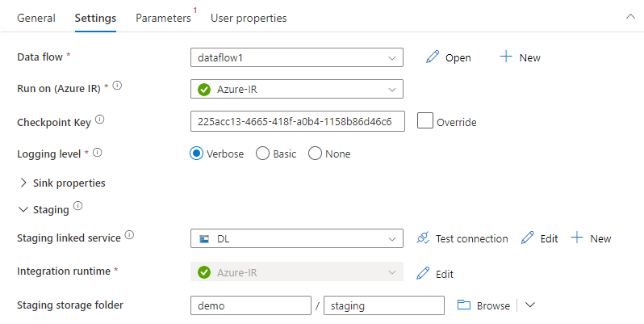Screen dimensions: 644x324
Task: Open the DL staging linked service dropdown
Action: point(297,238)
